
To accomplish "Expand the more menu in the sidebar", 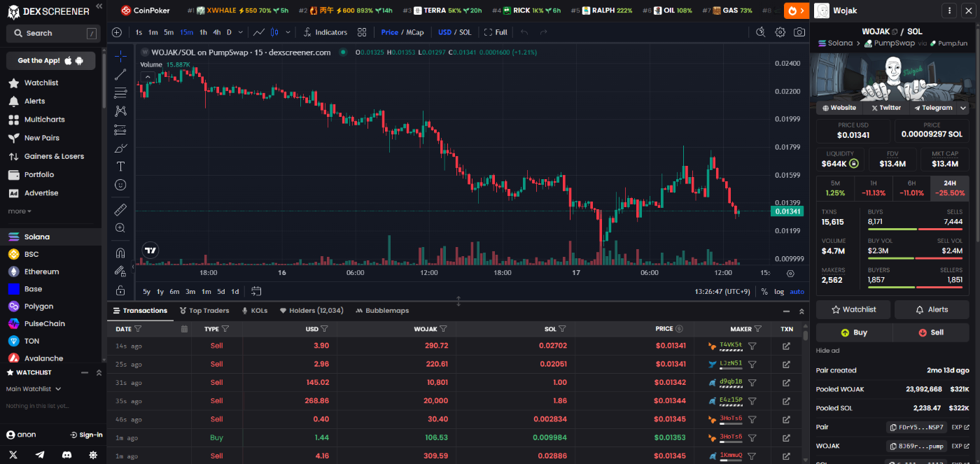I will pyautogui.click(x=20, y=211).
